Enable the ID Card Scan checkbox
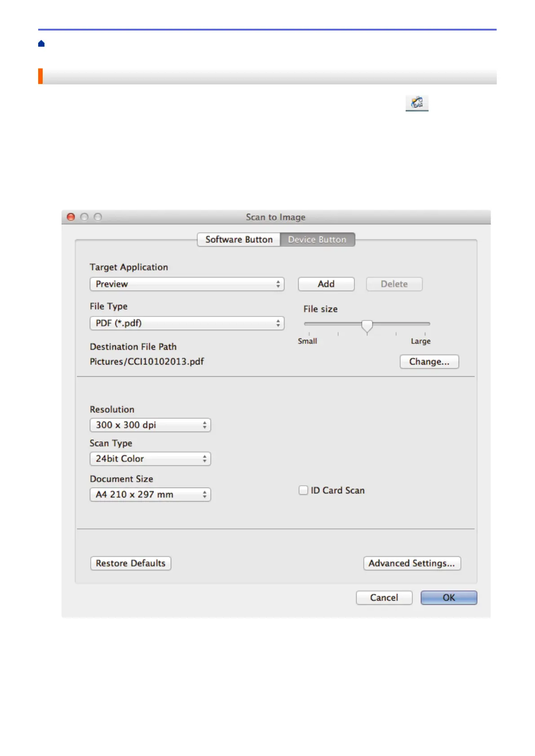 pos(304,490)
